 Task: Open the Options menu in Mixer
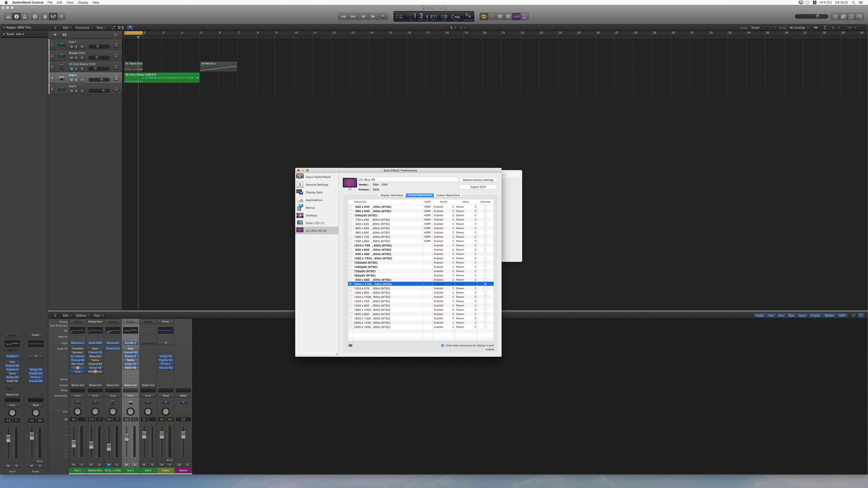coord(82,316)
